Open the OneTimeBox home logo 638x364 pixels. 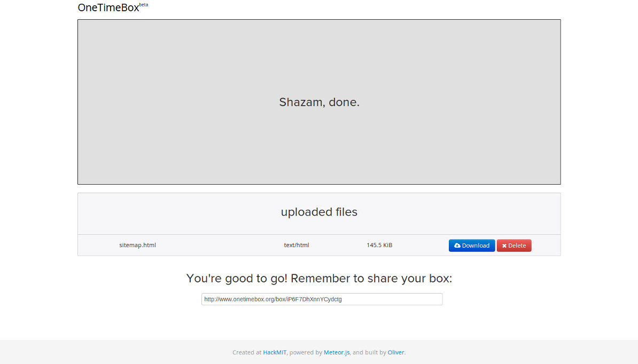click(x=108, y=7)
